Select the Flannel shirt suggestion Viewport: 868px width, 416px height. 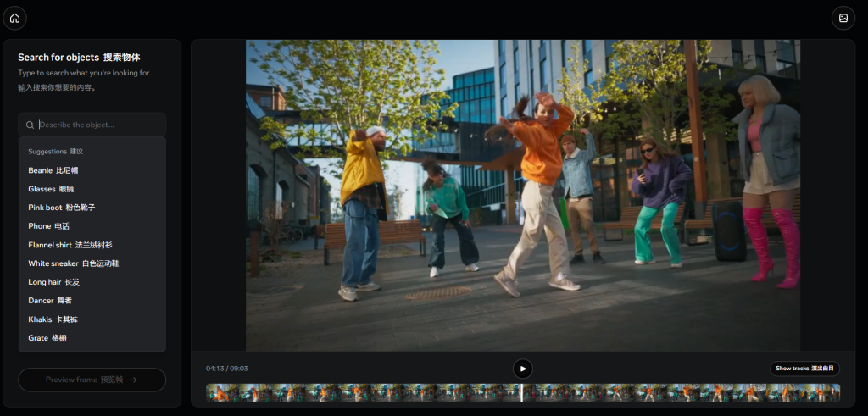tap(70, 245)
